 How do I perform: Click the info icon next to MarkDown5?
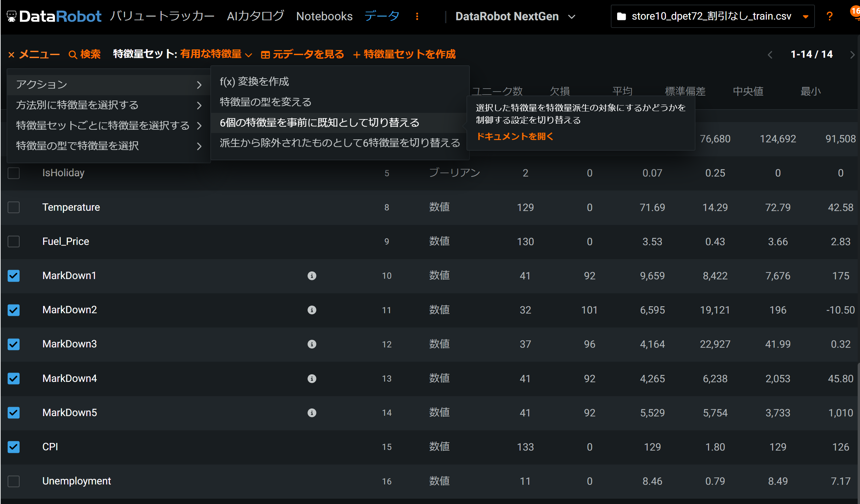pos(312,412)
